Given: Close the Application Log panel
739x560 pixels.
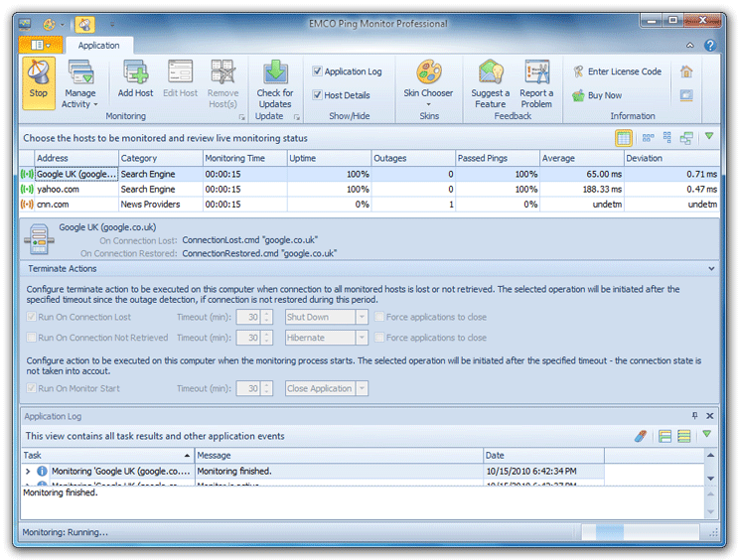Looking at the screenshot, I should (710, 416).
